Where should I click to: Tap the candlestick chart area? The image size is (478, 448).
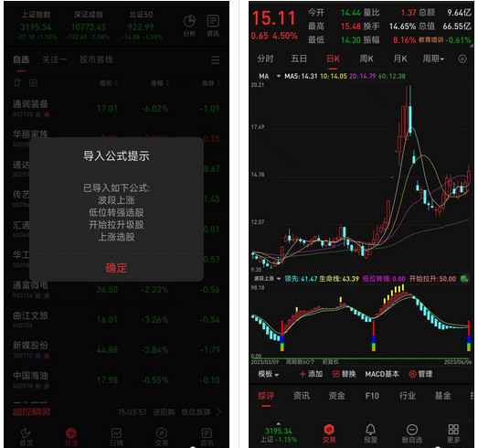(x=361, y=176)
